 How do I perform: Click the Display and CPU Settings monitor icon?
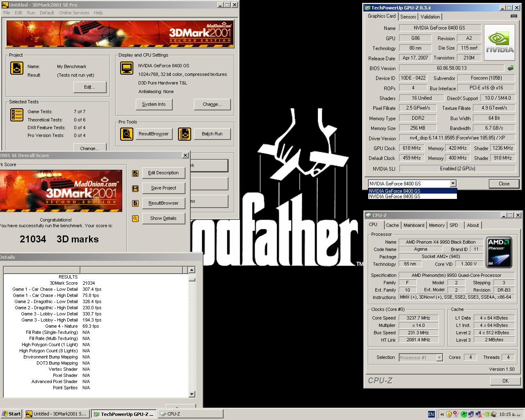tap(127, 68)
